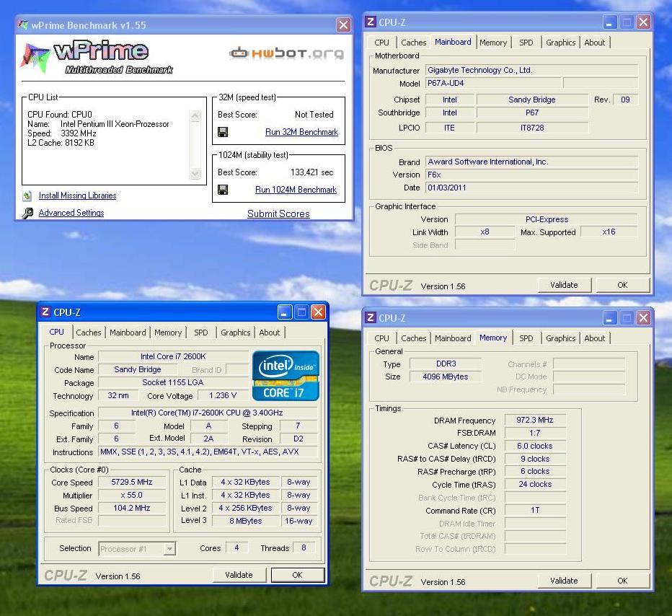
Task: Click the DRAM Frequency value 972.3 MHz
Action: click(x=535, y=420)
